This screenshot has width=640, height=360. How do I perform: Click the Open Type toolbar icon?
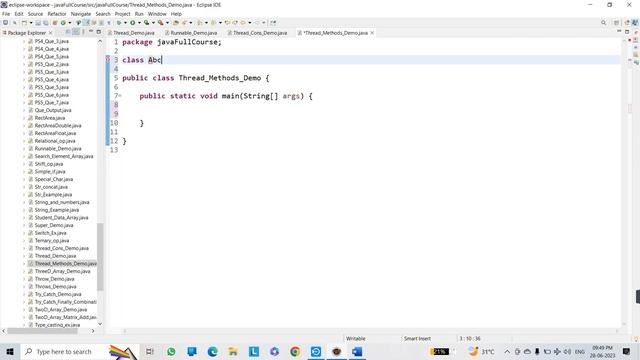[x=176, y=23]
